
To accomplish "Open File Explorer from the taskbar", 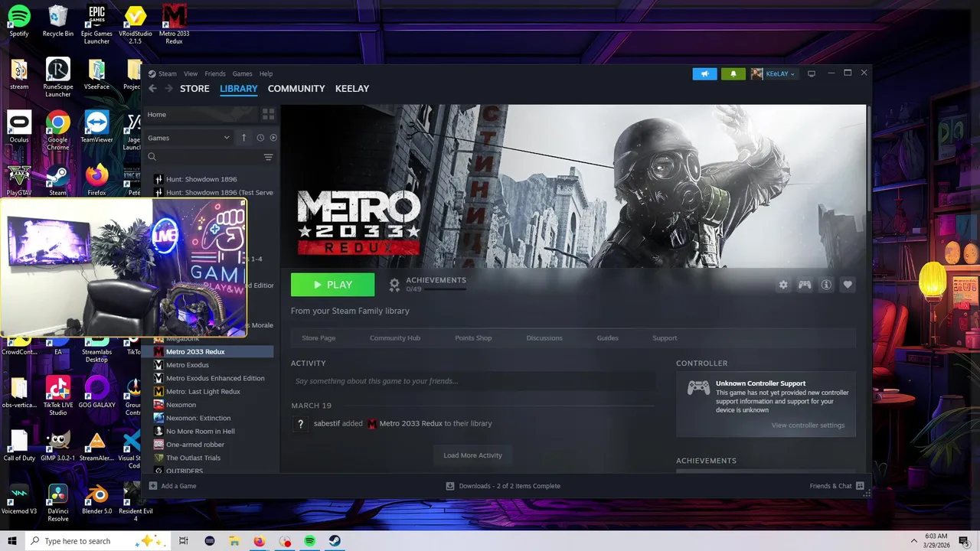I will tap(234, 541).
